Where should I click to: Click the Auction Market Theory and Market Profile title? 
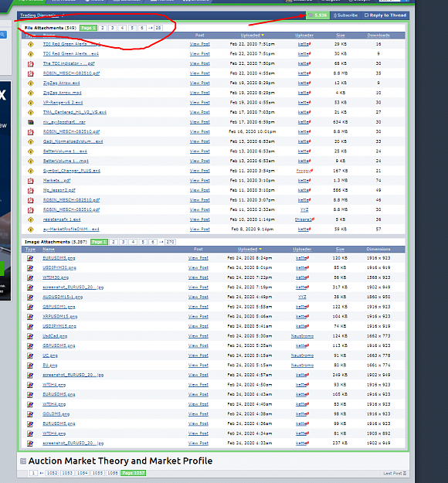[x=120, y=461]
